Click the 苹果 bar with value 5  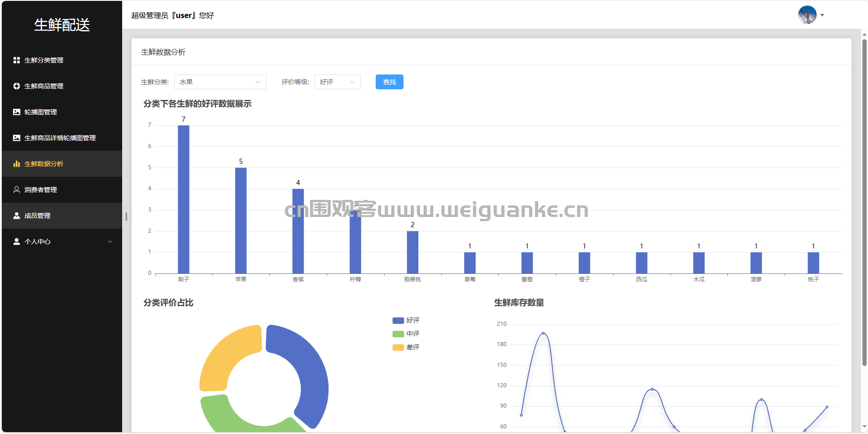pyautogui.click(x=241, y=221)
